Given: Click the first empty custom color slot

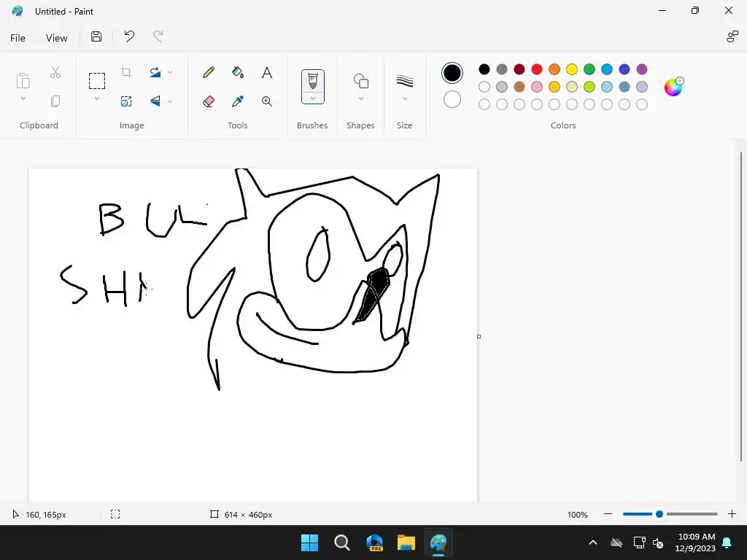Looking at the screenshot, I should point(484,104).
